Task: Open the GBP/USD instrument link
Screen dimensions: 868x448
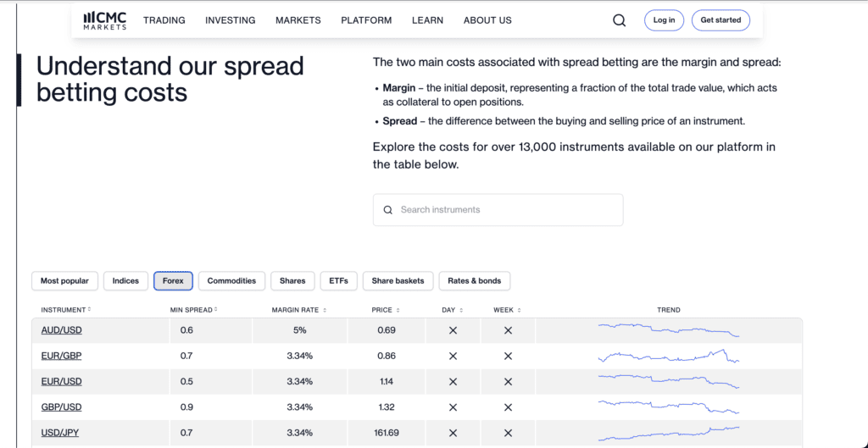Action: pyautogui.click(x=61, y=407)
